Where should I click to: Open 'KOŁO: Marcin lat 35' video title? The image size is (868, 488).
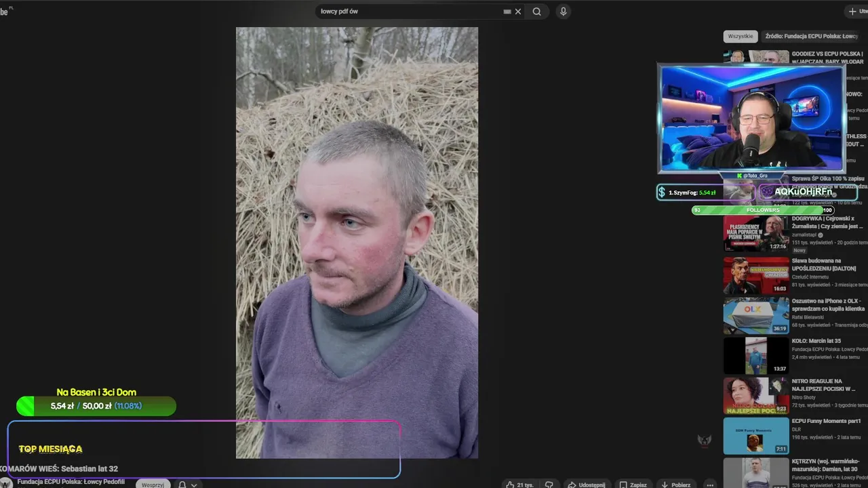pos(816,341)
